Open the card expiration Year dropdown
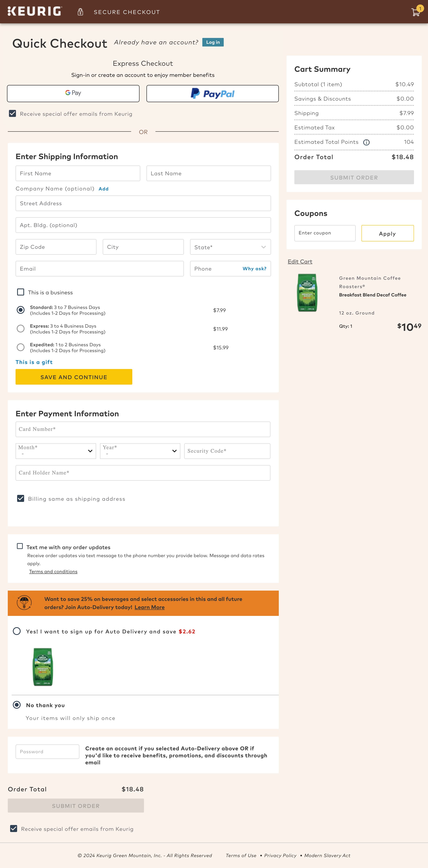 coord(139,451)
